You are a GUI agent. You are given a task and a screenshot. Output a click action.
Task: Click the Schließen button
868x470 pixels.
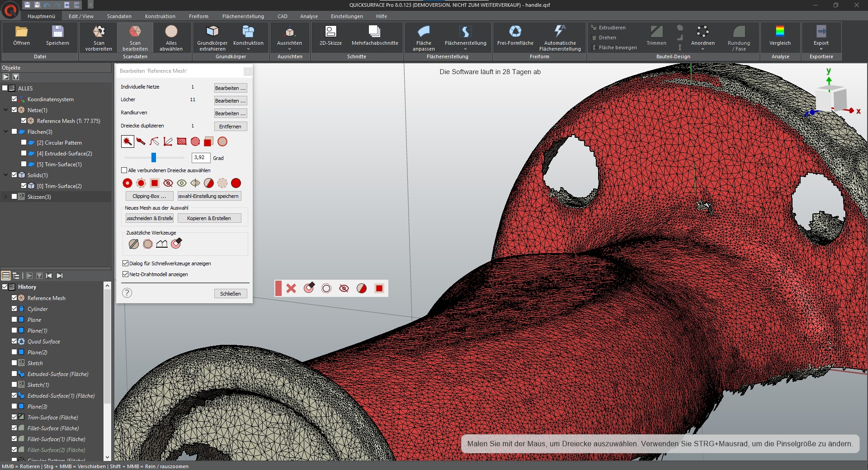click(231, 294)
